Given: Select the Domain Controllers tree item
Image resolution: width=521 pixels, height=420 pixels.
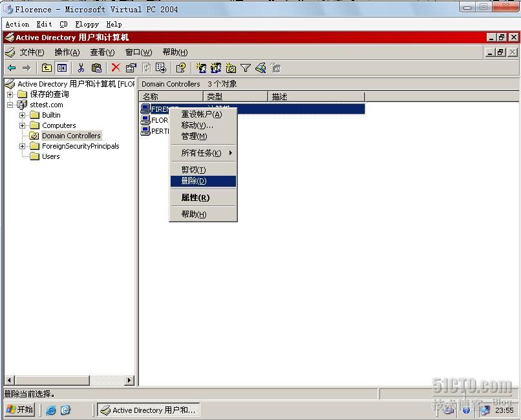Looking at the screenshot, I should pyautogui.click(x=71, y=136).
